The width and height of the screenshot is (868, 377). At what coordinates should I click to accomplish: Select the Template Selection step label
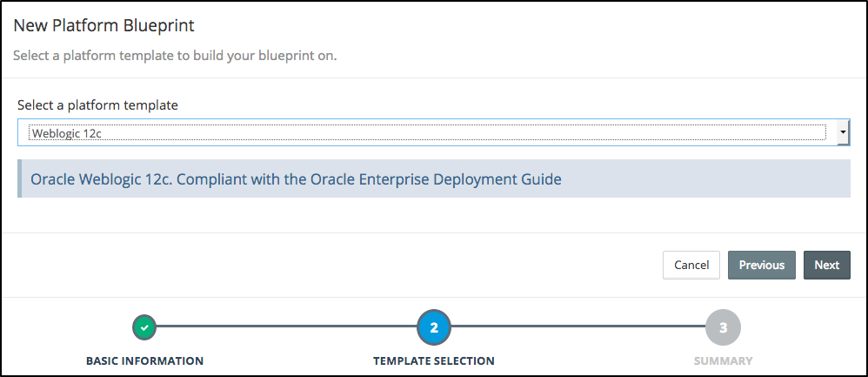[434, 360]
